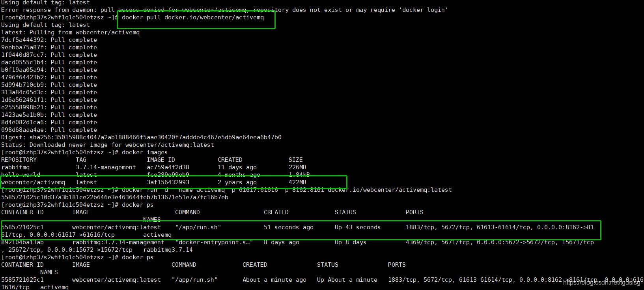
Task: Click container name 'rabbitmq3.7.14'
Action: point(168,250)
